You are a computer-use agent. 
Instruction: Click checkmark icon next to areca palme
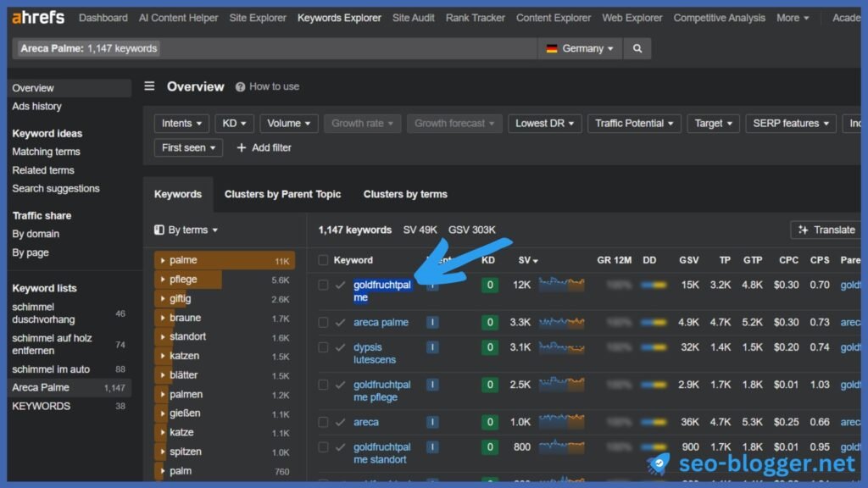pyautogui.click(x=341, y=322)
